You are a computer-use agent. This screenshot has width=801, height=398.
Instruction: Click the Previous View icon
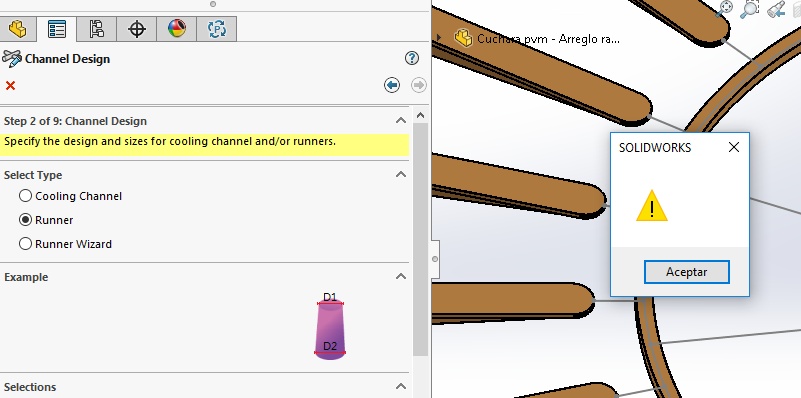point(776,9)
